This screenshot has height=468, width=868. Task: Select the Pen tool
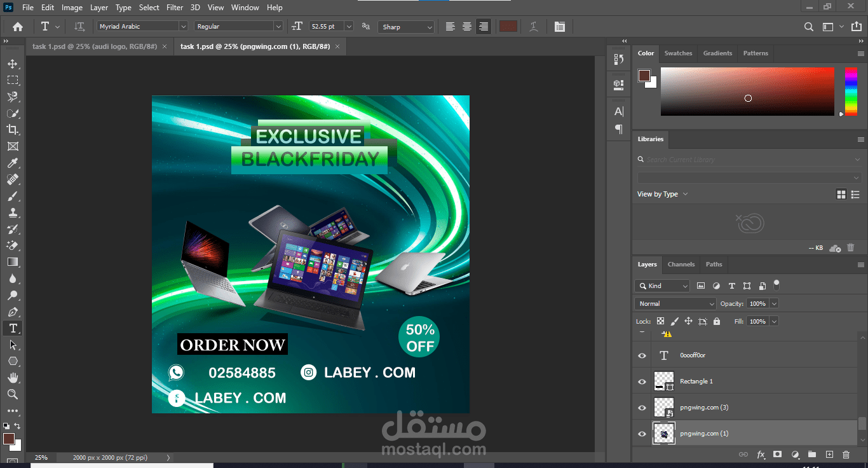click(12, 312)
